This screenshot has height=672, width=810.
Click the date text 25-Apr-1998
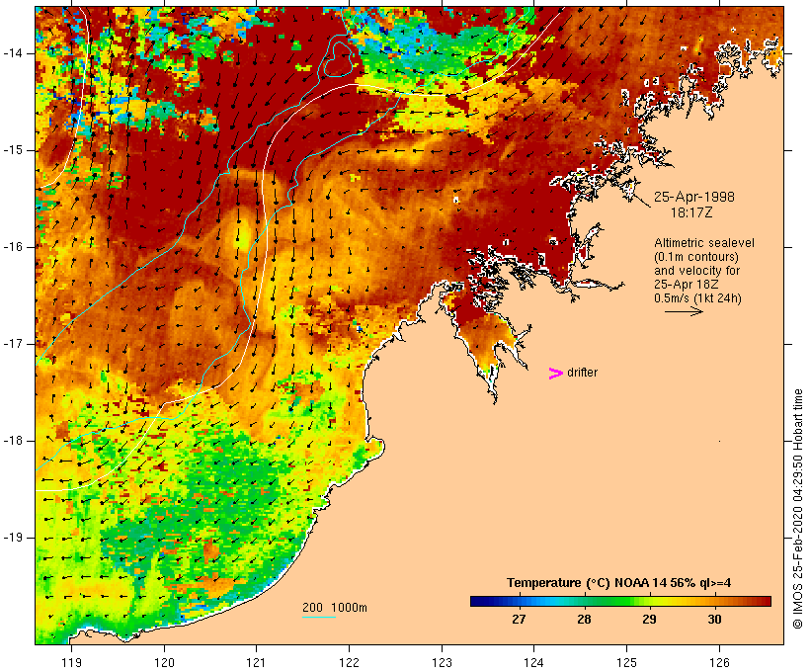pos(694,197)
